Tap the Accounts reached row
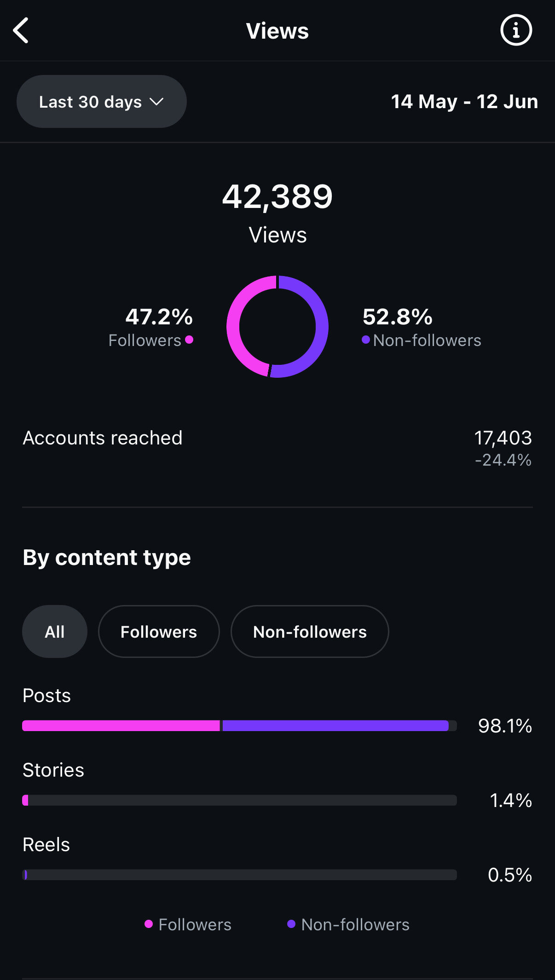The height and width of the screenshot is (980, 555). [277, 449]
